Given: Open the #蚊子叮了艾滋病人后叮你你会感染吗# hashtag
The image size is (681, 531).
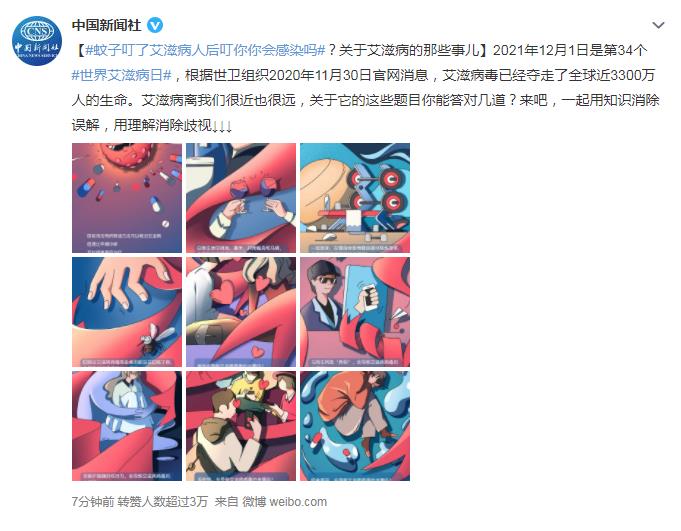Looking at the screenshot, I should (x=205, y=50).
